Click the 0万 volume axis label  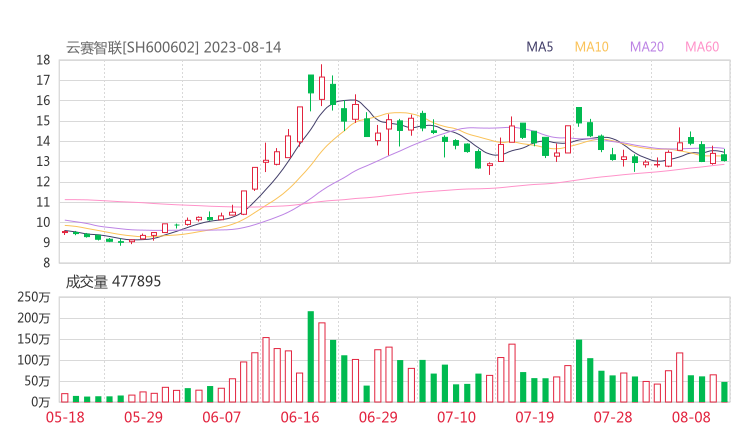click(x=40, y=402)
